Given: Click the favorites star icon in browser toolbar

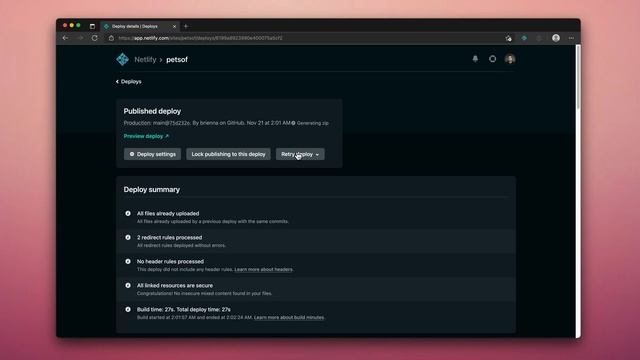Looking at the screenshot, I should [x=509, y=38].
